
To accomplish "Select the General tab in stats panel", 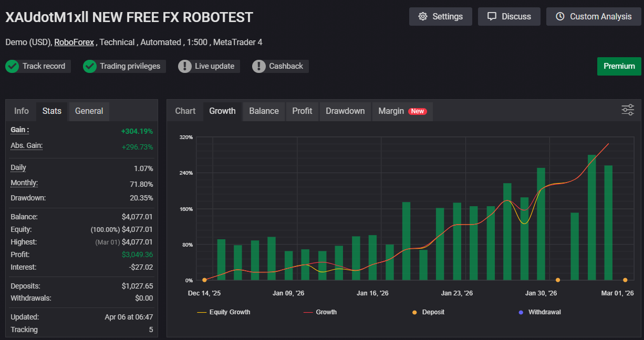I will pos(89,111).
